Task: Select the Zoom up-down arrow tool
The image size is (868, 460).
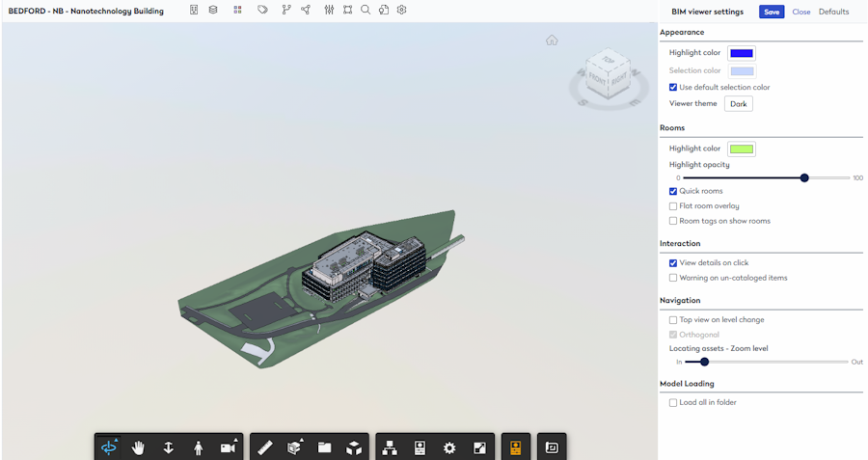Action: (x=168, y=447)
